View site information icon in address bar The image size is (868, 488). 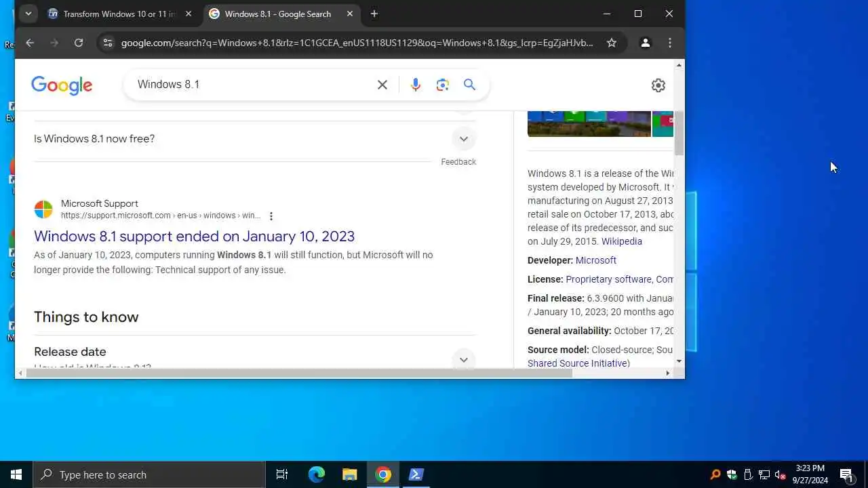[x=107, y=43]
